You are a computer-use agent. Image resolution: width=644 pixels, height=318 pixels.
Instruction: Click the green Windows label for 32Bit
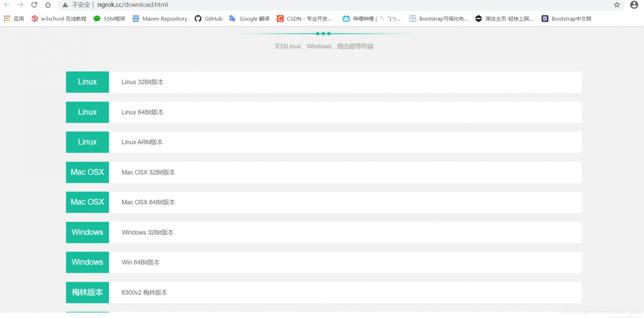88,232
